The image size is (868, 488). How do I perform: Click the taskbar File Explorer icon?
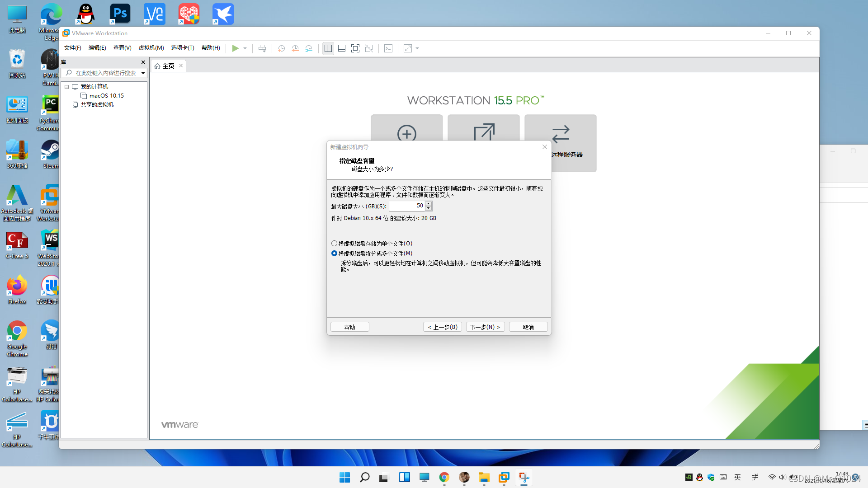484,478
